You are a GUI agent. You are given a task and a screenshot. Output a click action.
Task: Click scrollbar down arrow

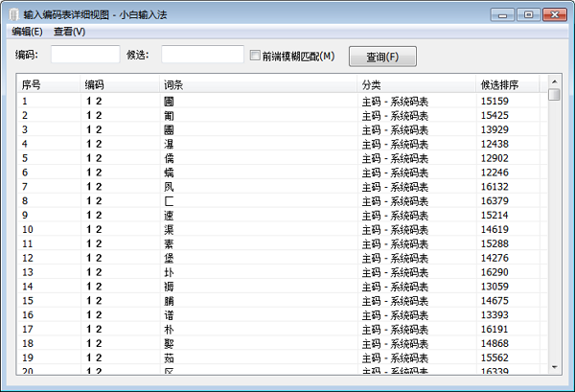pos(554,367)
